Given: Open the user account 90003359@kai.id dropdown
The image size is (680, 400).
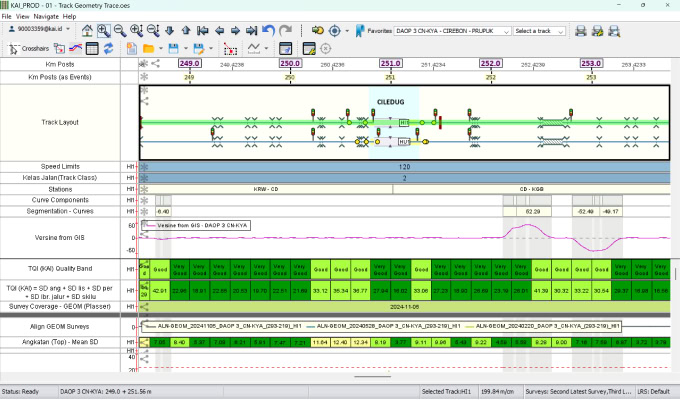Looking at the screenshot, I should point(39,29).
